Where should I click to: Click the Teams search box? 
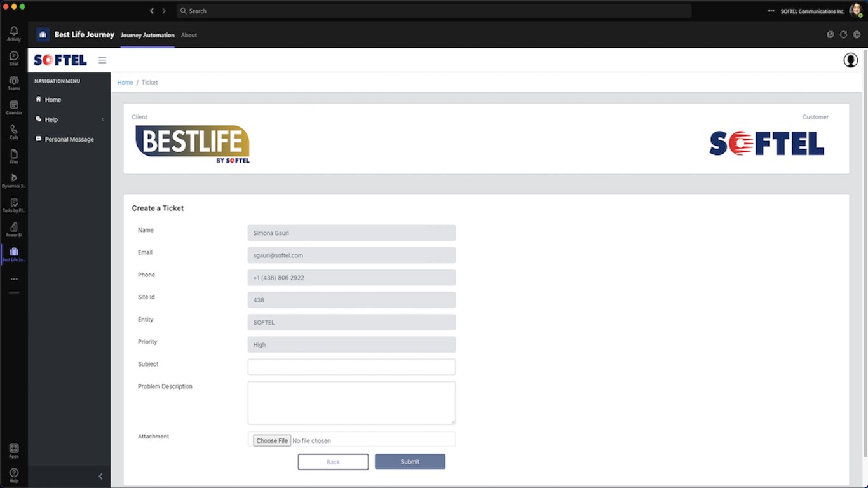coord(433,11)
